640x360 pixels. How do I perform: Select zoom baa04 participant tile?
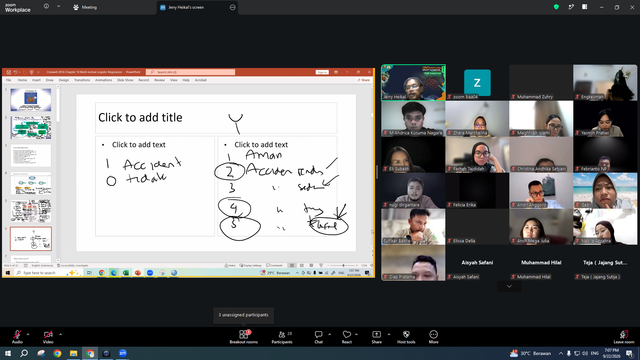pyautogui.click(x=477, y=82)
